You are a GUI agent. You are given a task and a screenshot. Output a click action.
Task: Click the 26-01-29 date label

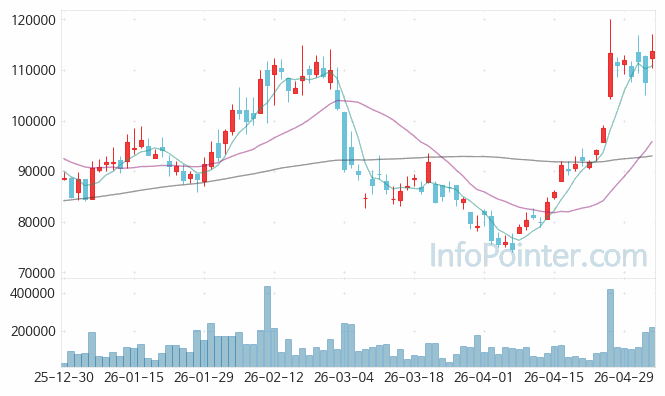204,377
